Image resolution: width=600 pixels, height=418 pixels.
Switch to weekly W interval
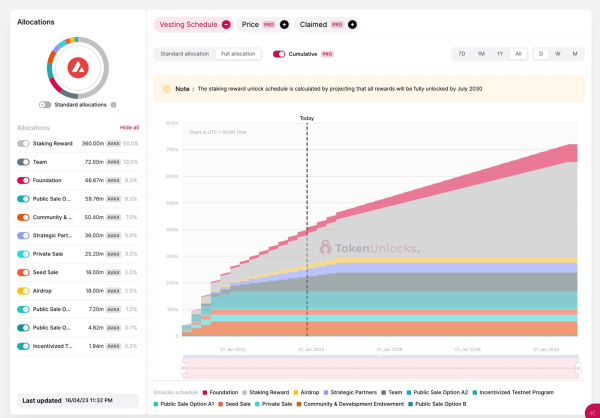click(x=557, y=53)
